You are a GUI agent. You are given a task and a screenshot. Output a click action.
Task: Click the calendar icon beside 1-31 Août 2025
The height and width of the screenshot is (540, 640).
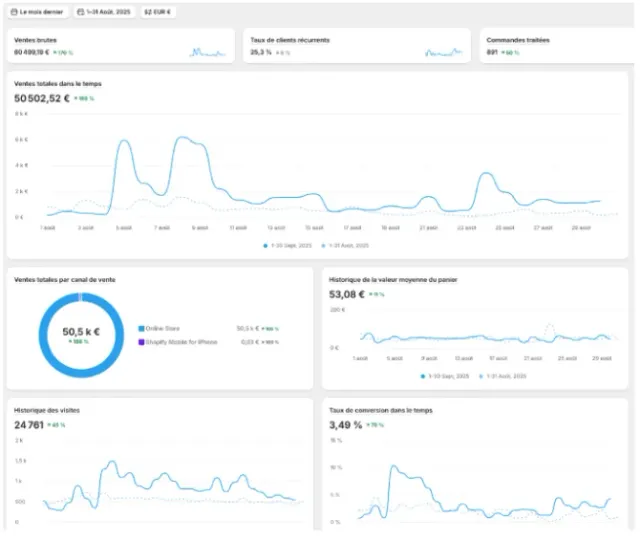[x=81, y=12]
